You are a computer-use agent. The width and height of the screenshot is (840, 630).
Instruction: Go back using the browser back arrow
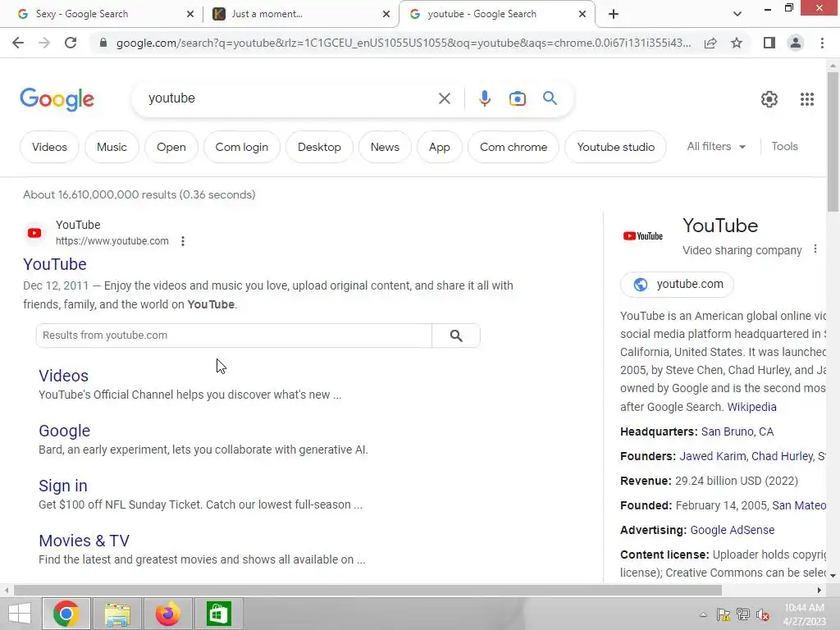pos(18,43)
